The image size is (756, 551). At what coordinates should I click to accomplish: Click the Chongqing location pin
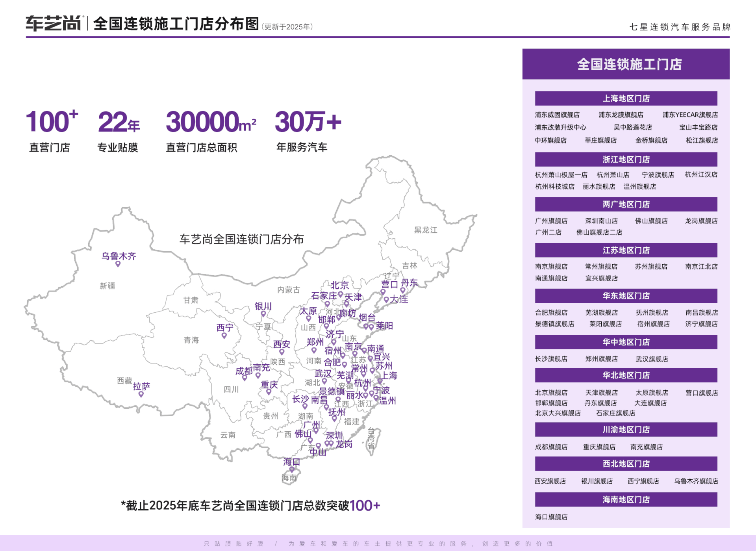269,392
